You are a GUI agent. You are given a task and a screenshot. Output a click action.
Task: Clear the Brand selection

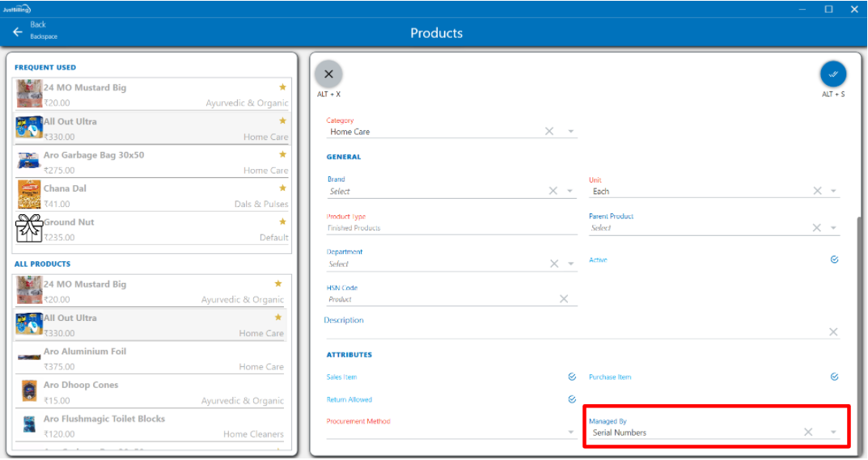[553, 192]
